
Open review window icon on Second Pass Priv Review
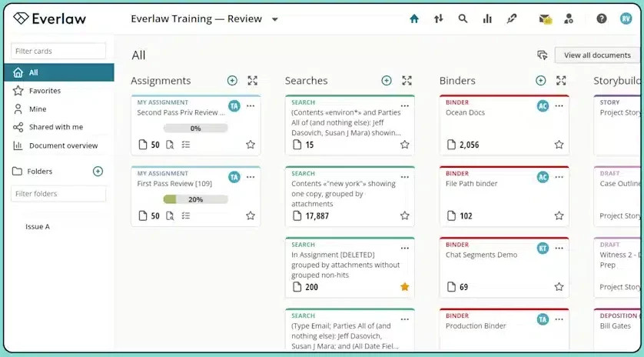[x=170, y=145]
